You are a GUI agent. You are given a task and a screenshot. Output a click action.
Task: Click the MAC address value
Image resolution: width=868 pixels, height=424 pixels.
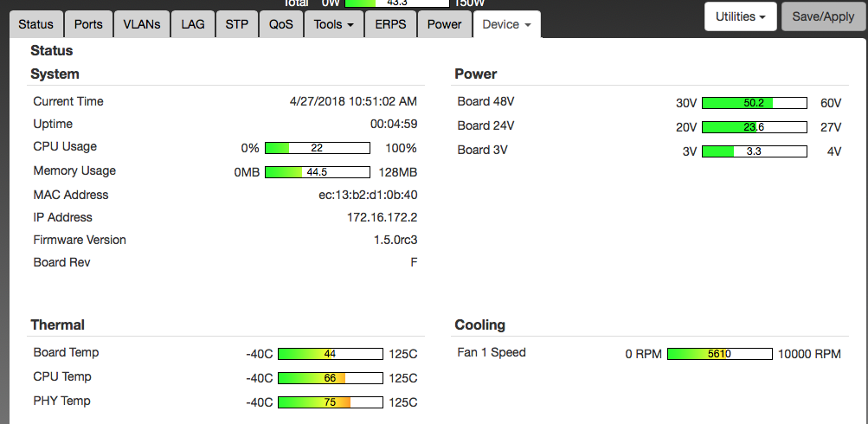pyautogui.click(x=368, y=195)
